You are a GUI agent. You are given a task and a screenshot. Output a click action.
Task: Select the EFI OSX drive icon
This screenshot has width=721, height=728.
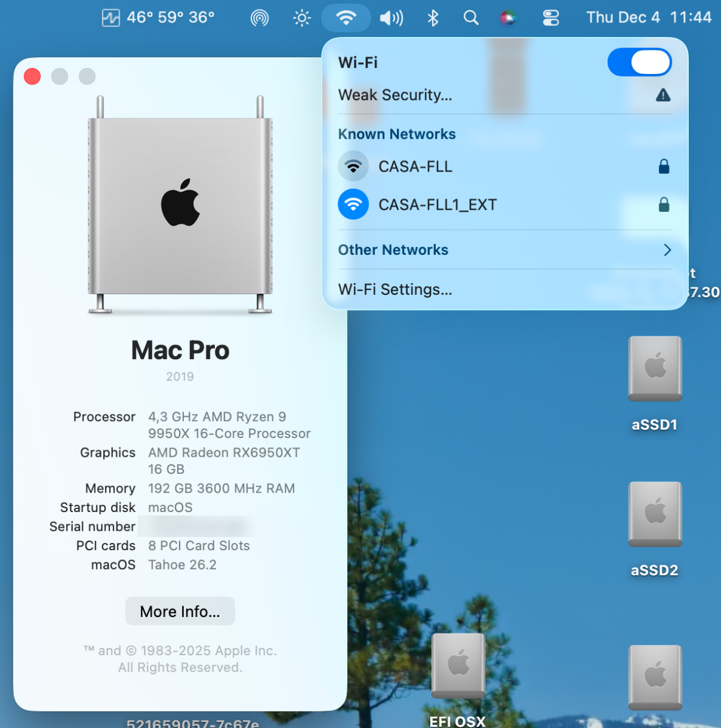pos(458,666)
